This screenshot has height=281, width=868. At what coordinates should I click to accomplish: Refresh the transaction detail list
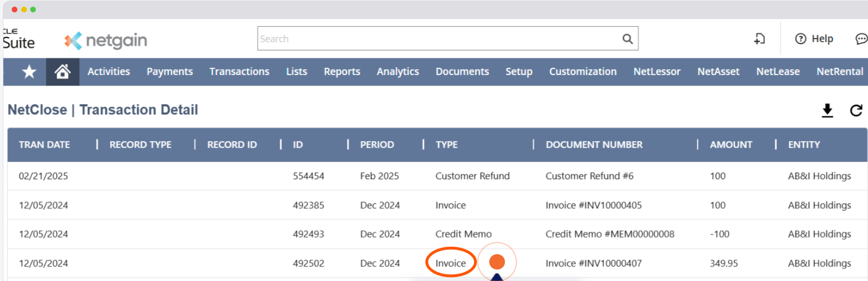[856, 111]
